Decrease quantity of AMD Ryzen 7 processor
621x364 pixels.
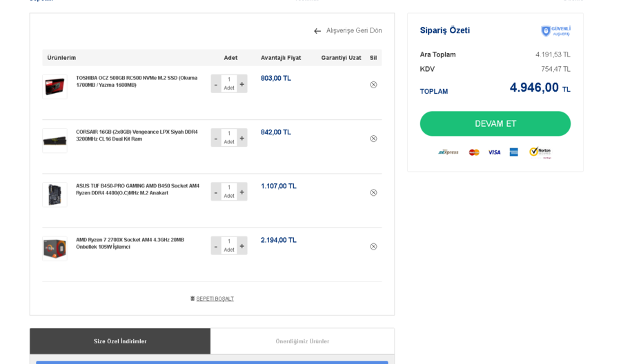[216, 246]
